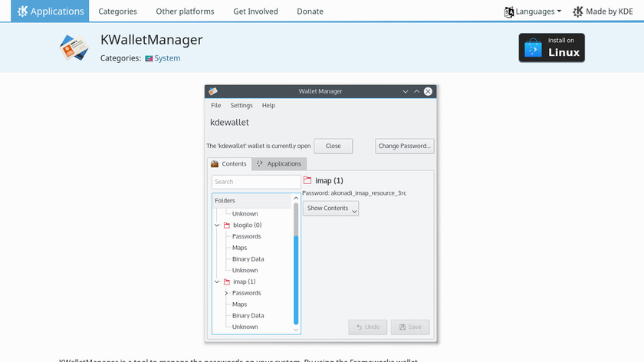Click the blogilo folder icon in tree

click(x=227, y=225)
